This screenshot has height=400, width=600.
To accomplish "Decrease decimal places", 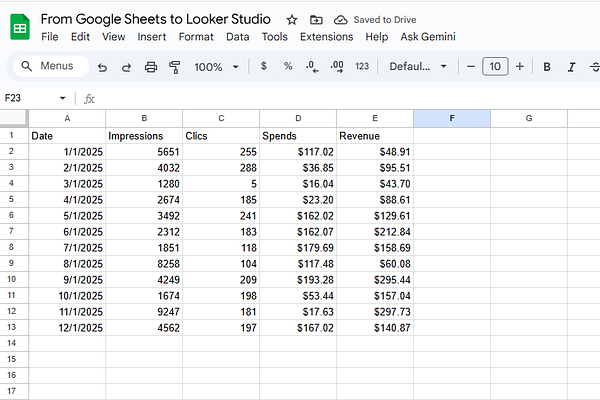I will 312,67.
